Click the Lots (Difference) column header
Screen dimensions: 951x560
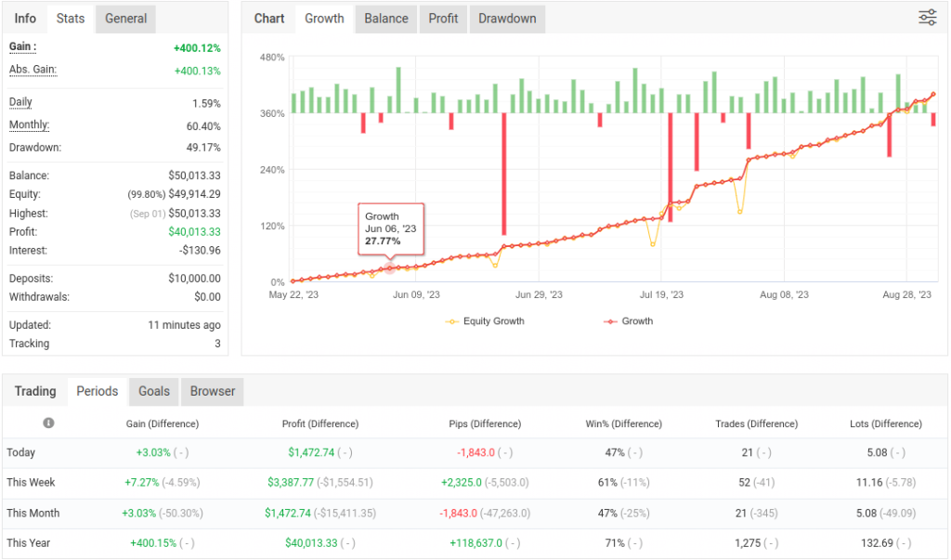click(885, 423)
